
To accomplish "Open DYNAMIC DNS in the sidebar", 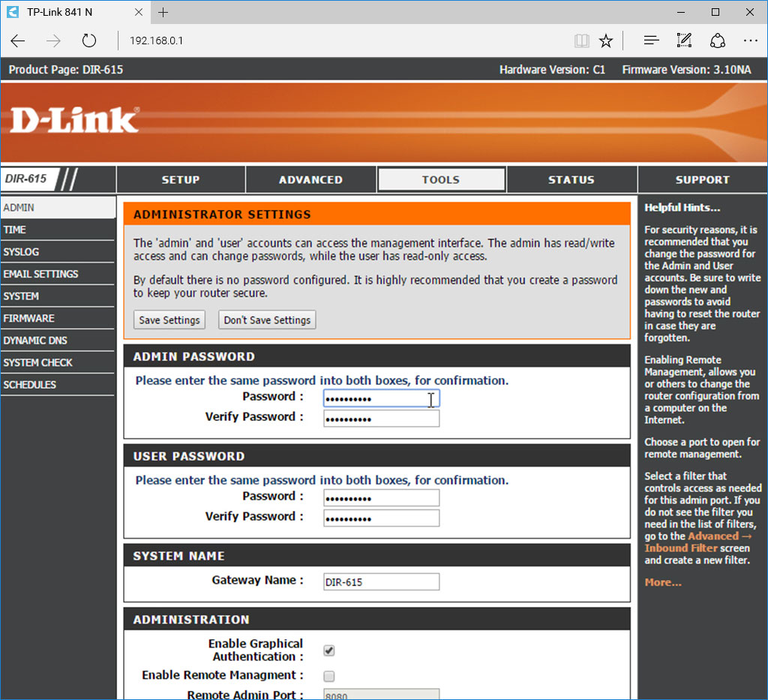I will [58, 341].
